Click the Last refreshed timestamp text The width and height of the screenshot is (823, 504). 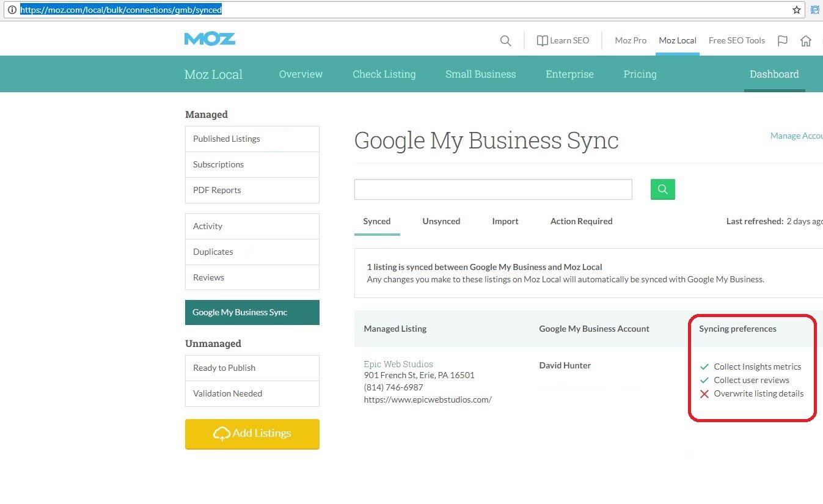pyautogui.click(x=774, y=221)
